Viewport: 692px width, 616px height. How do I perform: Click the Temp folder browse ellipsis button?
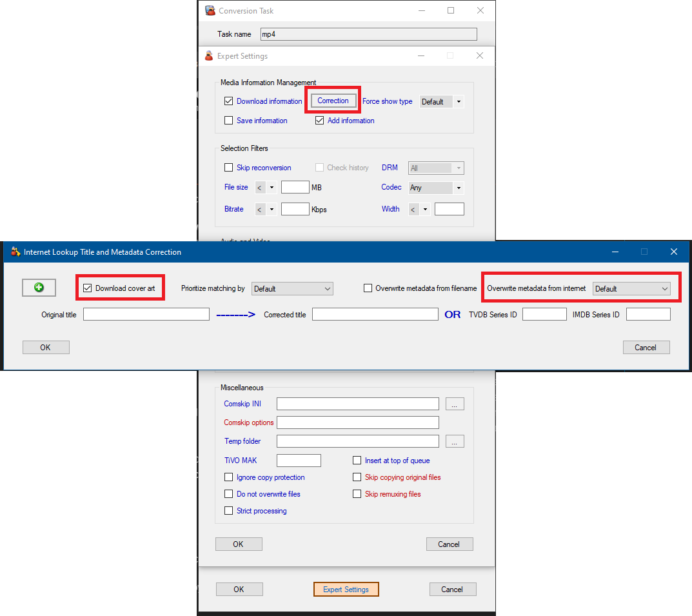pyautogui.click(x=455, y=442)
